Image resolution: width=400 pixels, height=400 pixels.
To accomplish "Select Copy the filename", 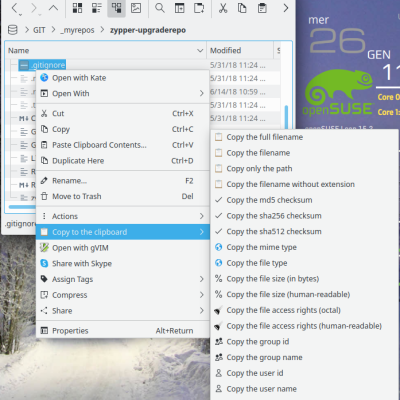I will [304, 153].
